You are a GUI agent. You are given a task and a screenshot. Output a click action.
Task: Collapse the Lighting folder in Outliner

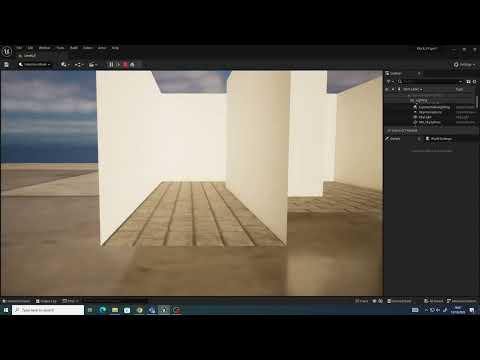click(412, 100)
